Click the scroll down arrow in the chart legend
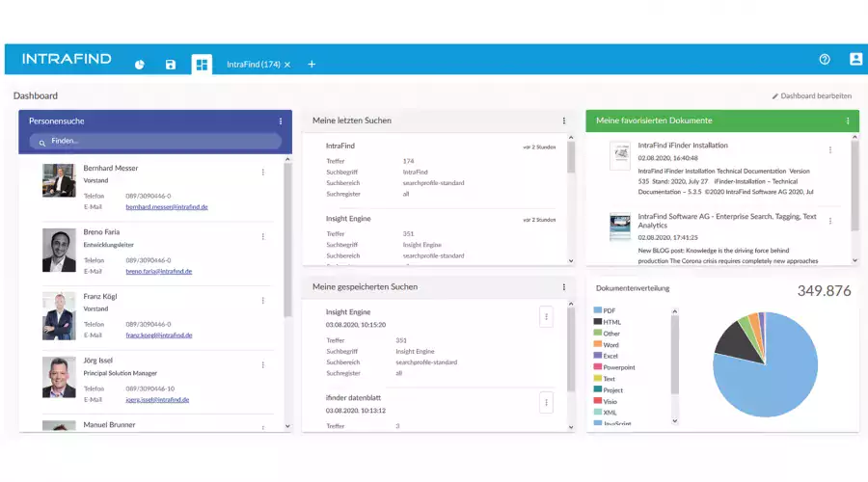The width and height of the screenshot is (868, 482). pyautogui.click(x=674, y=420)
